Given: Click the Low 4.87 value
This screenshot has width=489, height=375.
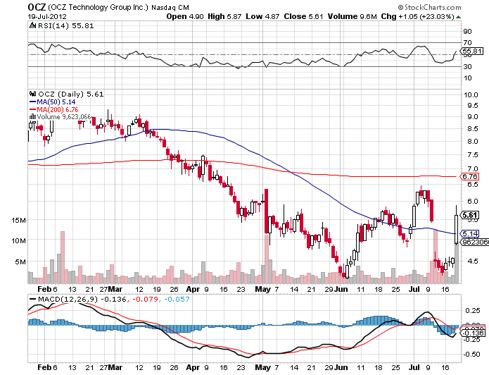Looking at the screenshot, I should point(263,16).
